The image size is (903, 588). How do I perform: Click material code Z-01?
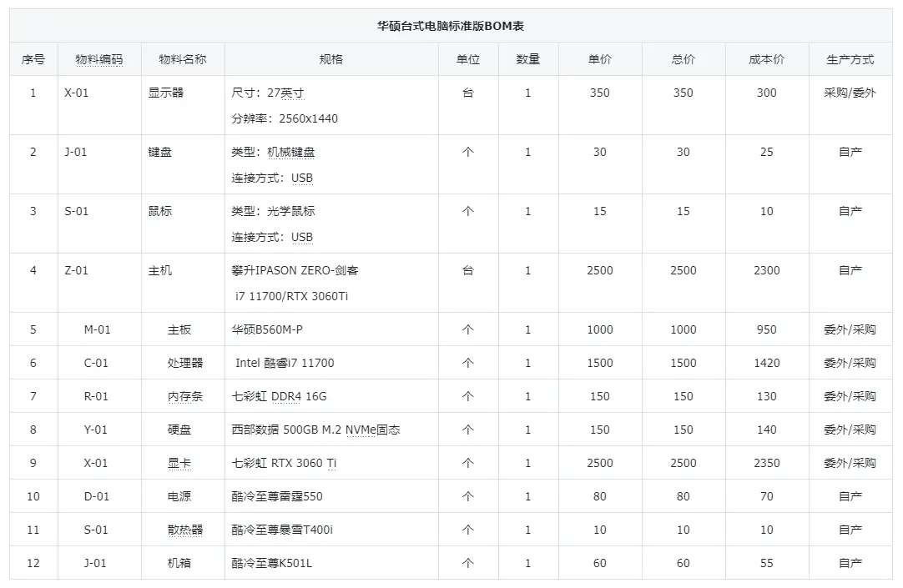77,270
